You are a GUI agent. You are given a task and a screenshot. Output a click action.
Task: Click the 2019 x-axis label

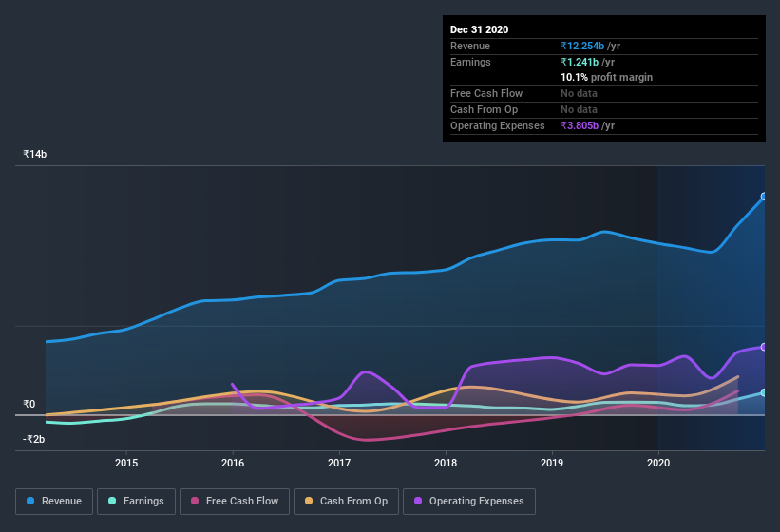pyautogui.click(x=552, y=463)
